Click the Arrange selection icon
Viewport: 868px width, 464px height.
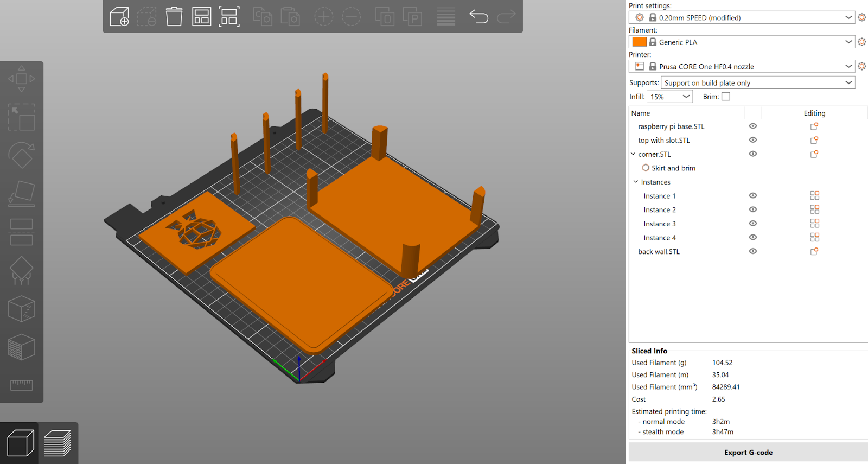pos(229,17)
